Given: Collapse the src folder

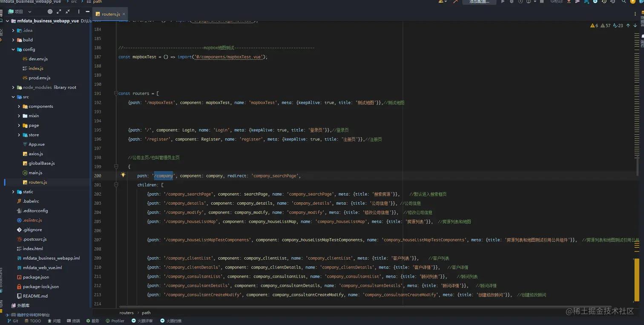Looking at the screenshot, I should pyautogui.click(x=13, y=97).
